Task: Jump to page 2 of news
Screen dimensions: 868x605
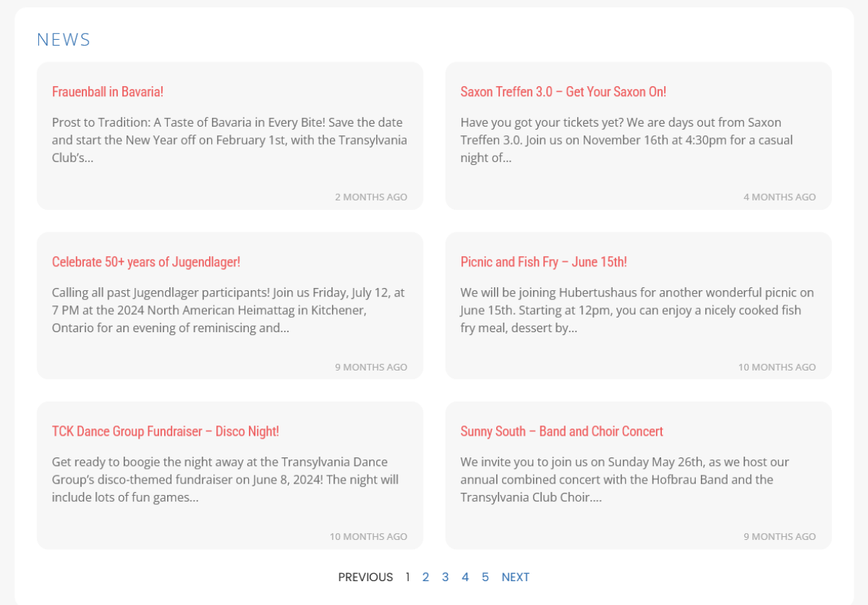Action: pos(425,577)
